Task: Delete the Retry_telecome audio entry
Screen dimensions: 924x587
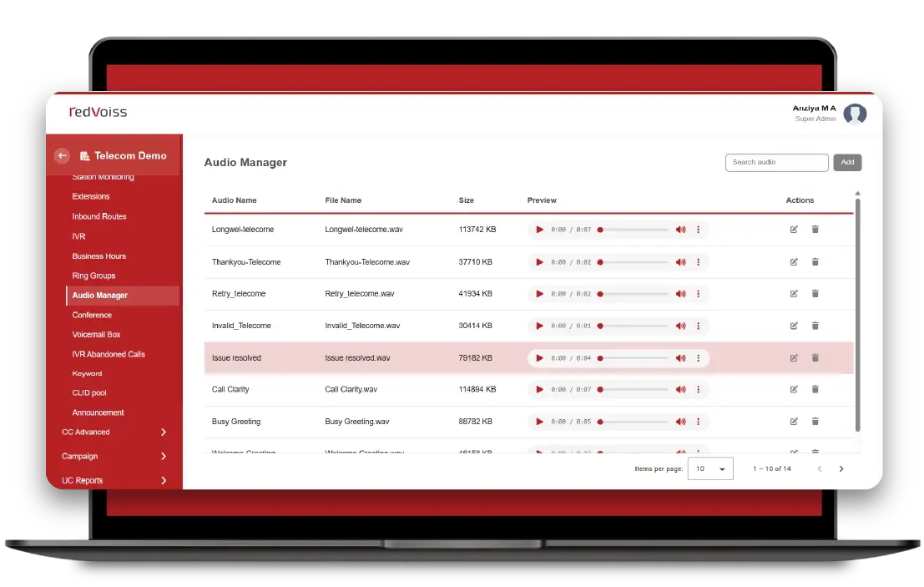Action: click(815, 294)
